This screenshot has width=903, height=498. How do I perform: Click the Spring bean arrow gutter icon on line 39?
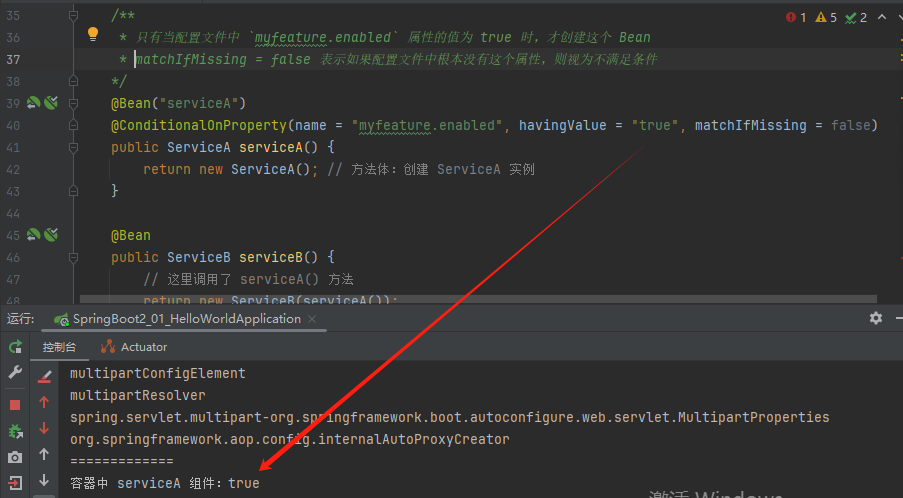pos(33,103)
